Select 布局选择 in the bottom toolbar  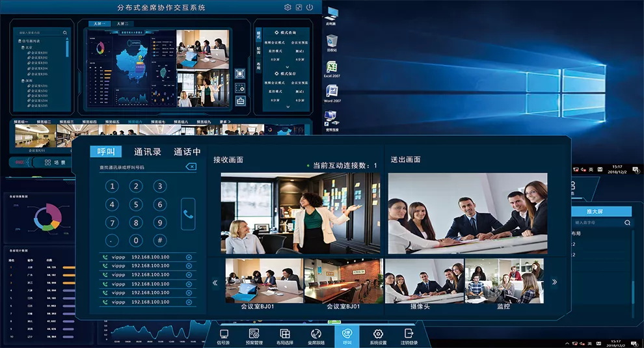pos(284,336)
